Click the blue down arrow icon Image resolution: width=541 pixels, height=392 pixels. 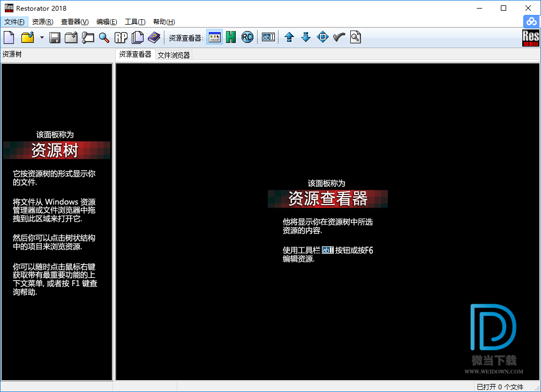coord(306,37)
